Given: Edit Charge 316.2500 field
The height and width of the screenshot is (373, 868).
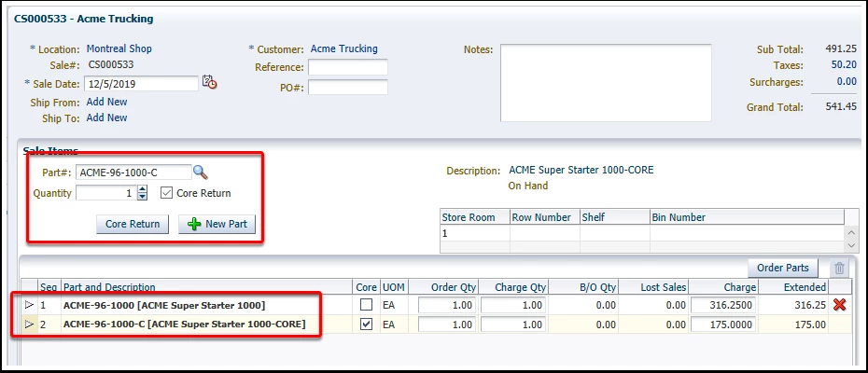Looking at the screenshot, I should (723, 305).
